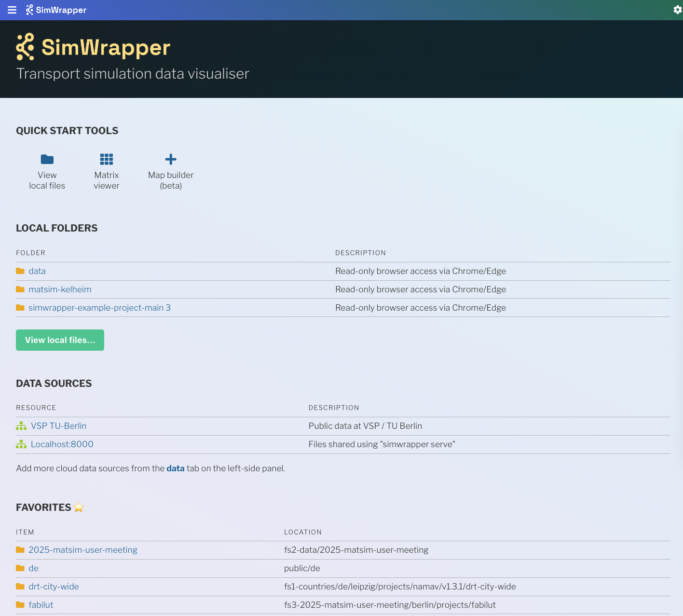Click the SimWrapper title in top bar
This screenshot has width=683, height=616.
pyautogui.click(x=61, y=10)
